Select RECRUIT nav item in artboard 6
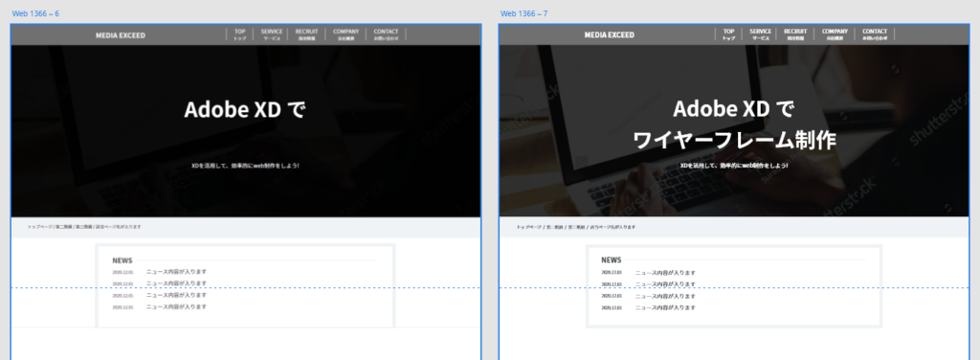The width and height of the screenshot is (980, 360). pyautogui.click(x=307, y=34)
